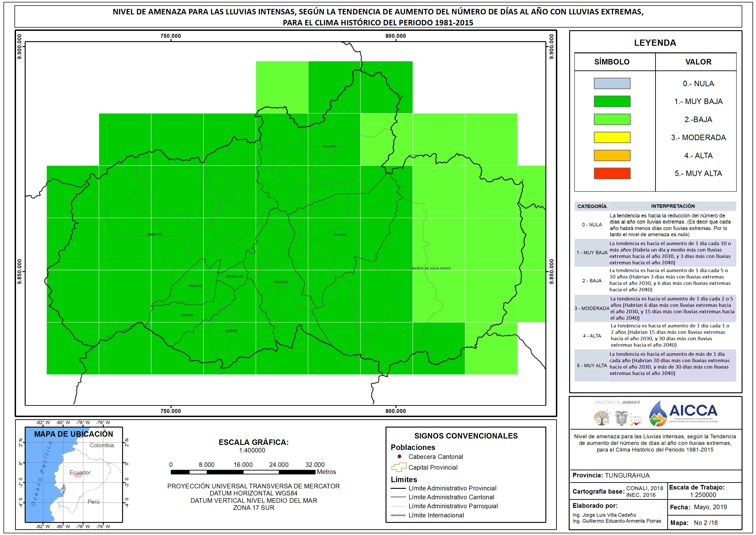Click the red Cabecera Cantonal dot symbol
756x535 pixels.
pos(399,457)
